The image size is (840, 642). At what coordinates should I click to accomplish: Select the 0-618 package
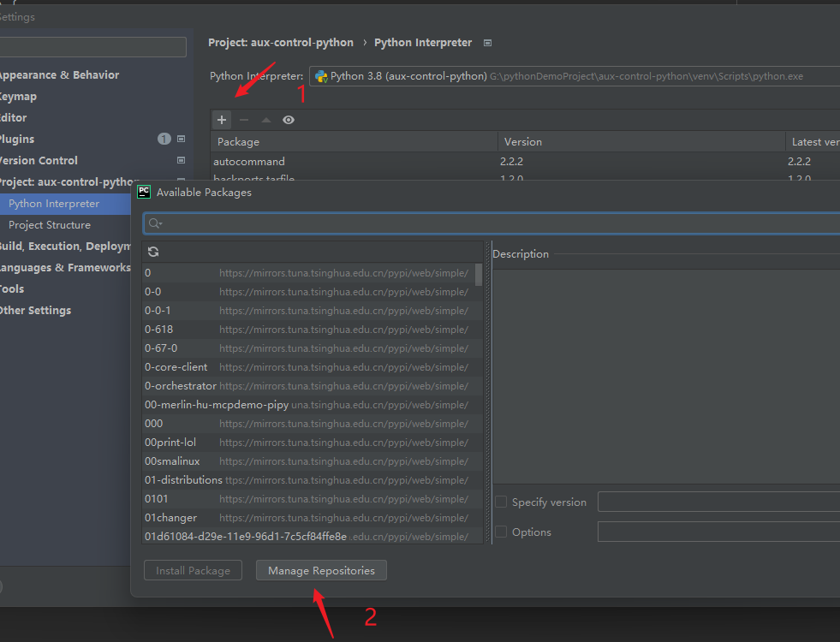313,330
